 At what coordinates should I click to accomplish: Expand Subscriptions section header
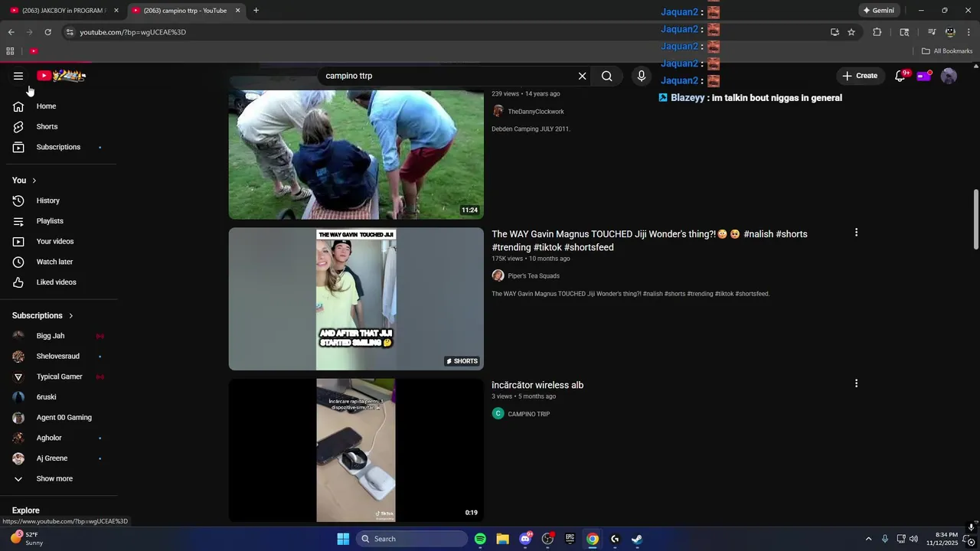(43, 315)
